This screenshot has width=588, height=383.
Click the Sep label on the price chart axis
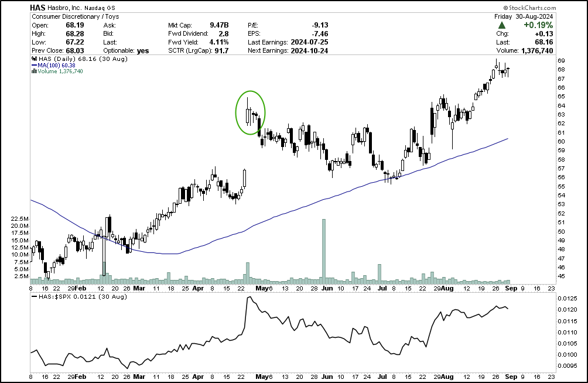511,289
